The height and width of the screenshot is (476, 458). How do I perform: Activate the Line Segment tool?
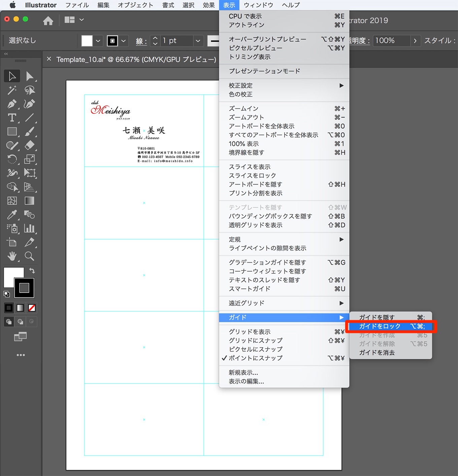(x=30, y=117)
